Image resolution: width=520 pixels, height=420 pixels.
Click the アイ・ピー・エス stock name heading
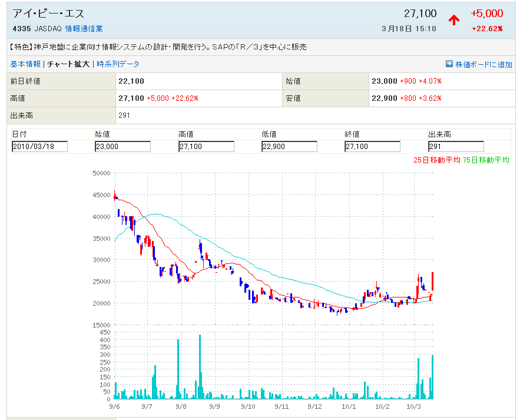(48, 14)
